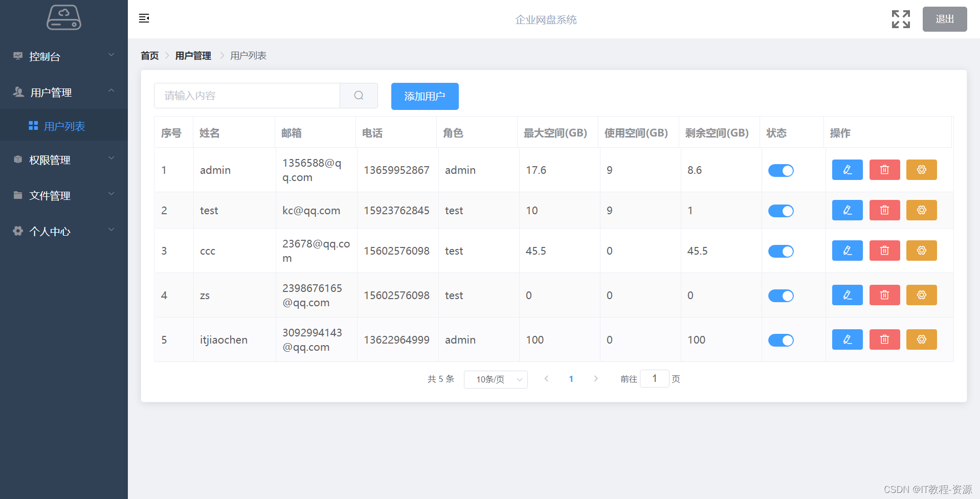Image resolution: width=980 pixels, height=499 pixels.
Task: Delete user ccc with the trash icon
Action: click(x=884, y=251)
